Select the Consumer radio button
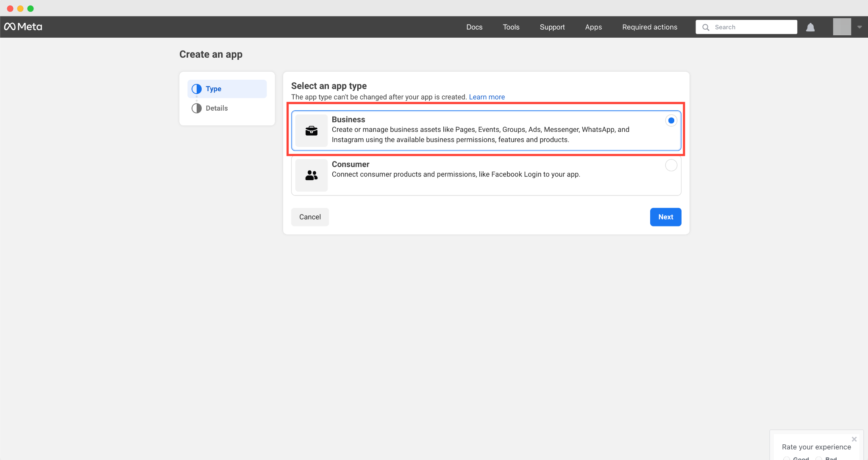This screenshot has width=868, height=460. pyautogui.click(x=671, y=165)
